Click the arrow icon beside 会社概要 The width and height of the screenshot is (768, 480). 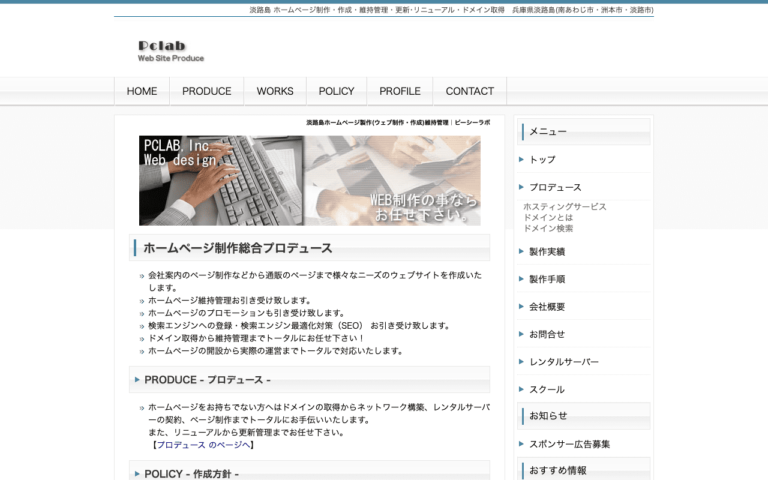click(x=521, y=307)
